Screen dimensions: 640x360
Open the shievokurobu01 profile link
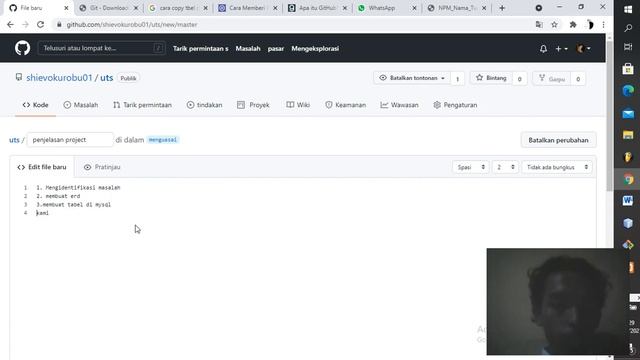[59, 78]
